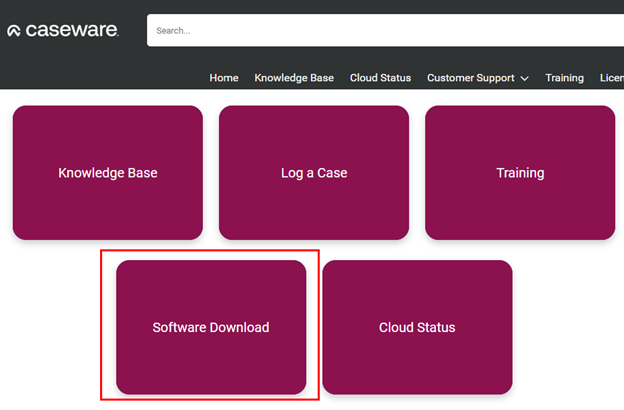Click the Caseware swirl logo icon
Image resolution: width=624 pixels, height=410 pixels.
tap(14, 31)
